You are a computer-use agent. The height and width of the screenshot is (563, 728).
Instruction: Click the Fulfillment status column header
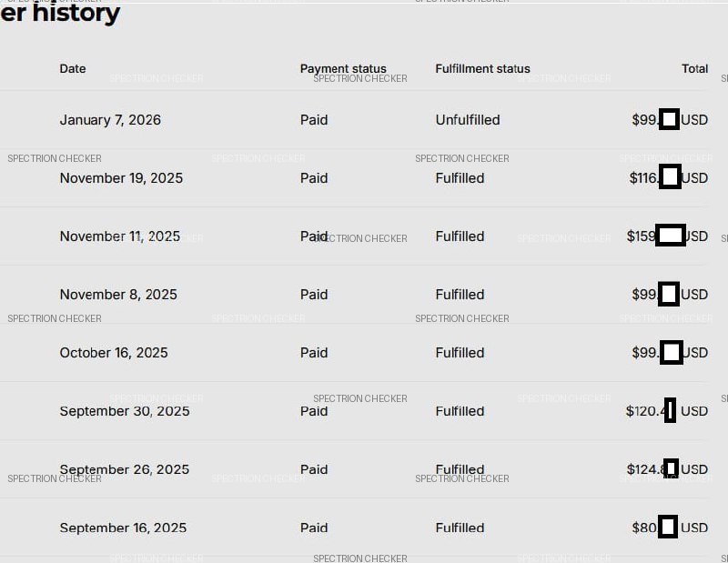coord(482,69)
